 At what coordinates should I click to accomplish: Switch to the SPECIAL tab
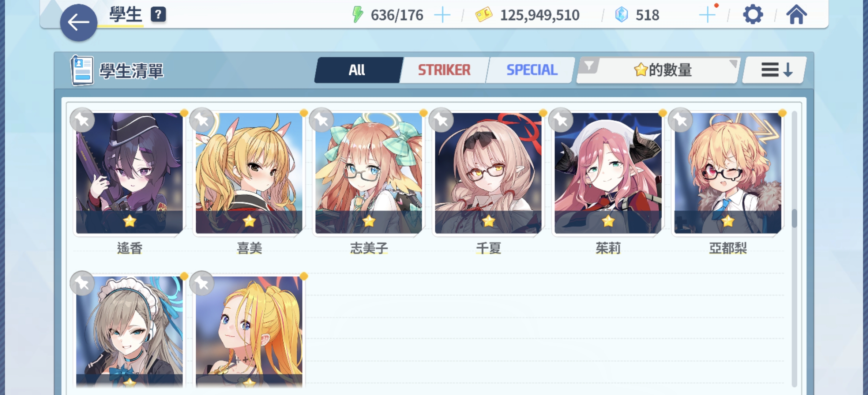click(x=532, y=70)
